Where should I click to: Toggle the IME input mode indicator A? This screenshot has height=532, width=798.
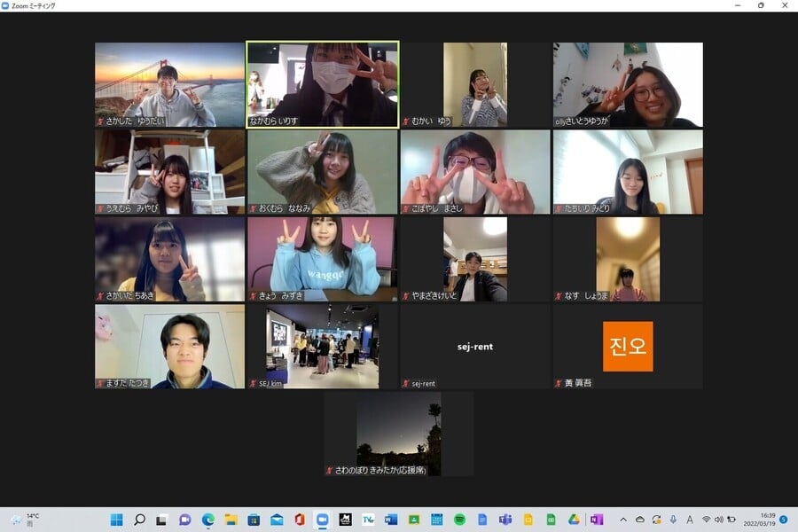point(690,520)
